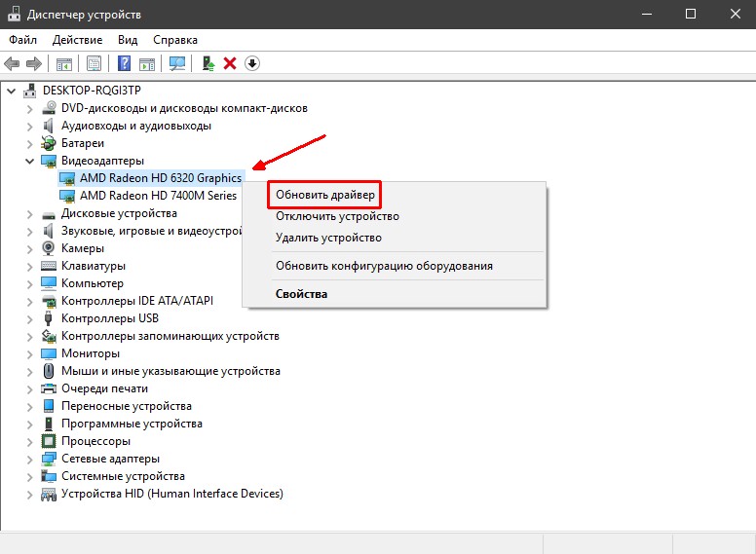Click the down-arrow disable device icon
Viewport: 756px width, 554px height.
click(x=252, y=63)
